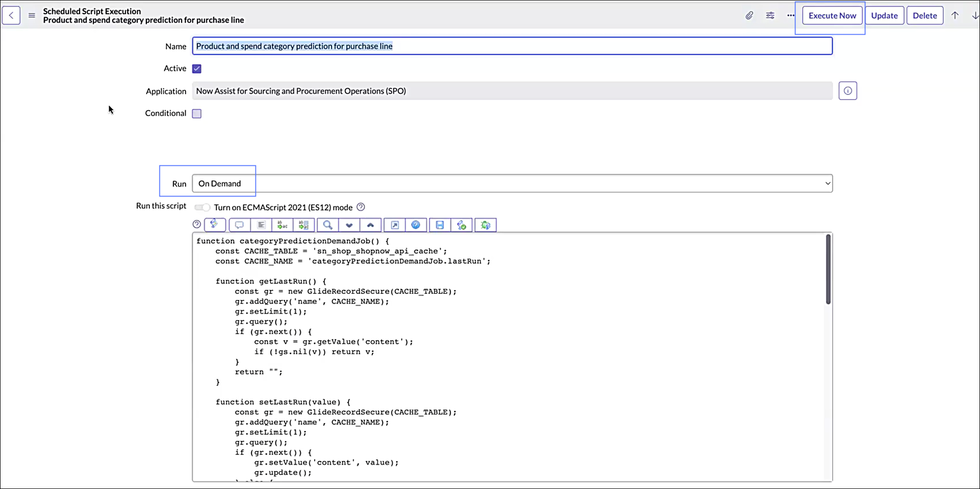Go to previous record with up arrow
980x489 pixels.
955,16
